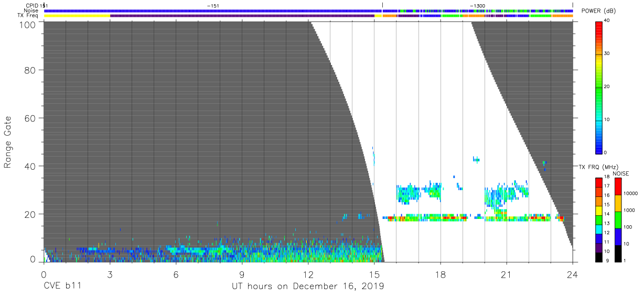Click the 'Noise' row label at top
This screenshot has height=297, width=644.
pyautogui.click(x=30, y=10)
